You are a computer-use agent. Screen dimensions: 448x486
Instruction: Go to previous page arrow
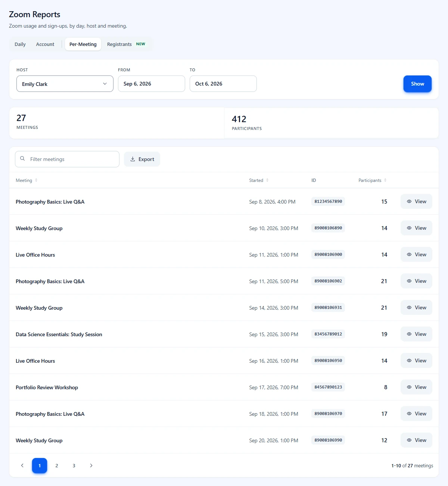22,465
